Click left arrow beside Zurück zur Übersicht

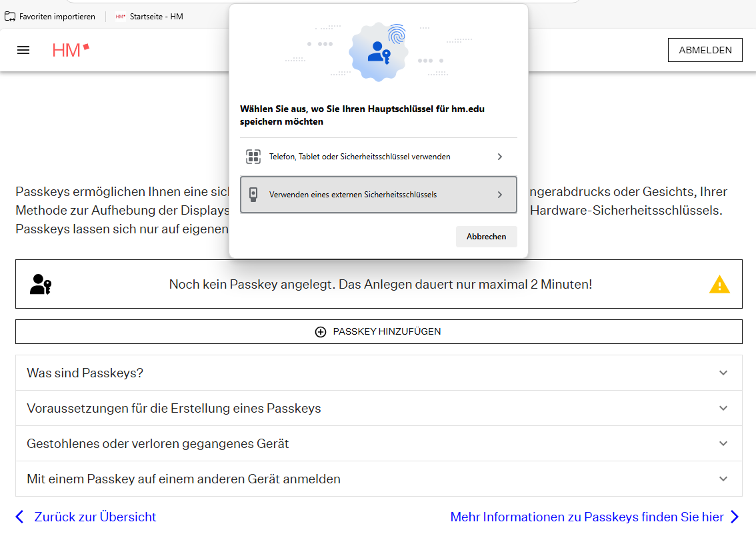tap(20, 517)
